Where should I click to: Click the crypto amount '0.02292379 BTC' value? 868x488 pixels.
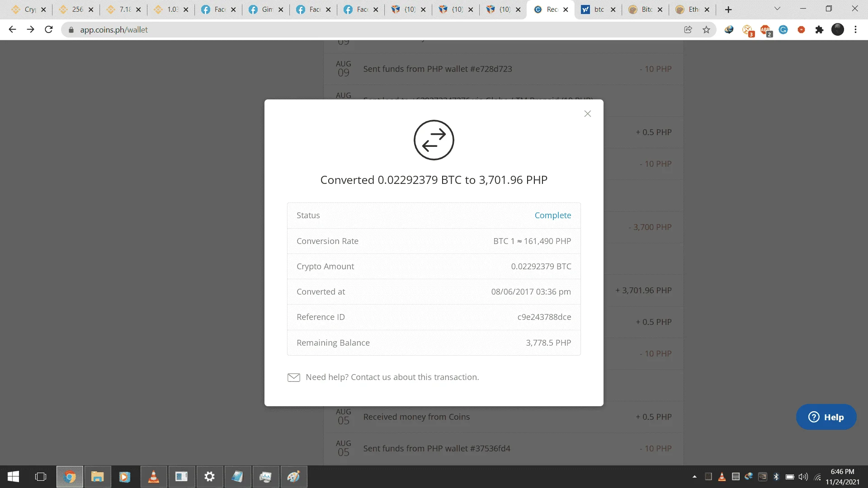tap(541, 267)
